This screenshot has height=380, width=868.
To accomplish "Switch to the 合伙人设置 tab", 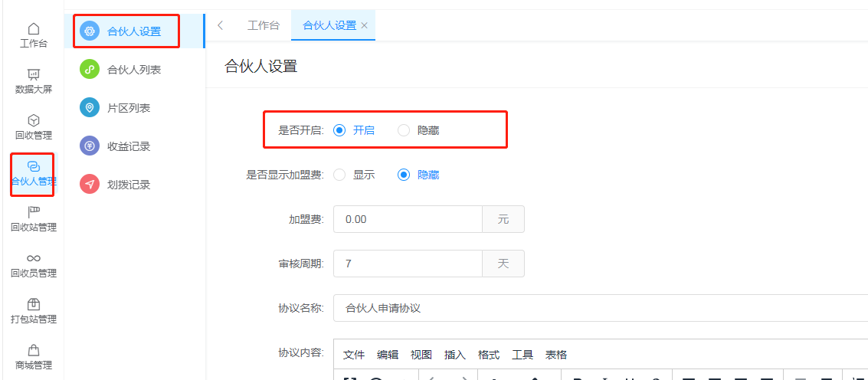I will click(x=329, y=25).
